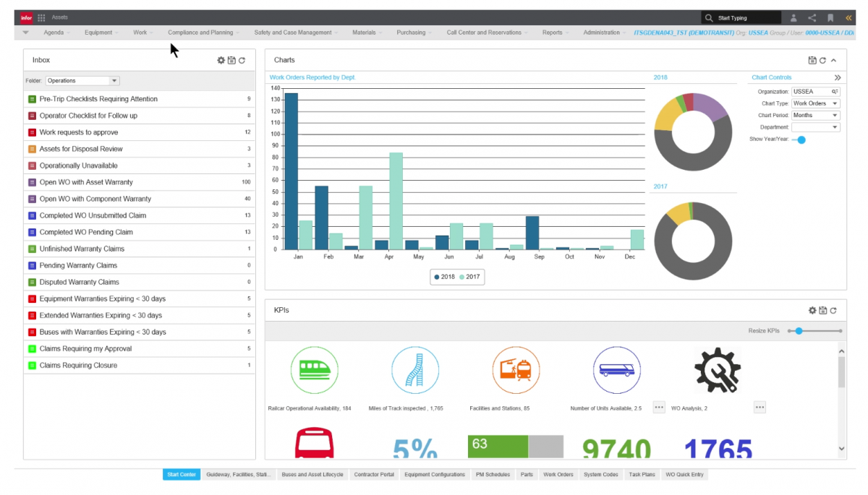This screenshot has width=868, height=495.
Task: Refresh the Inbox panel
Action: [x=242, y=61]
